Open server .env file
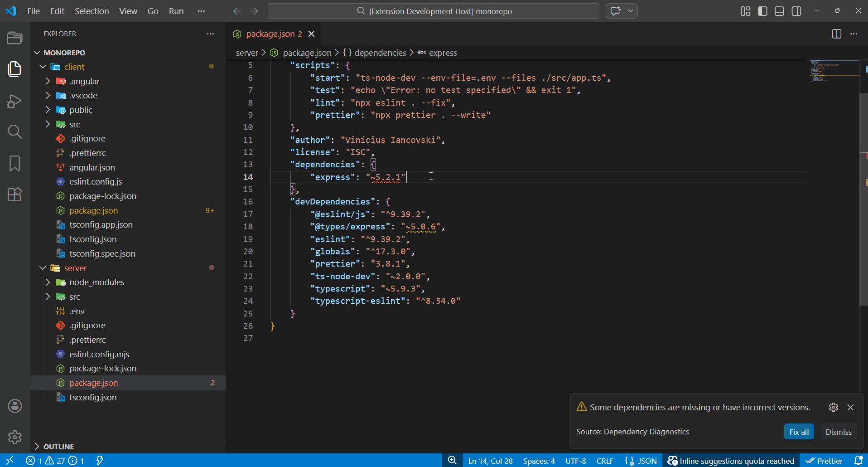 (77, 311)
